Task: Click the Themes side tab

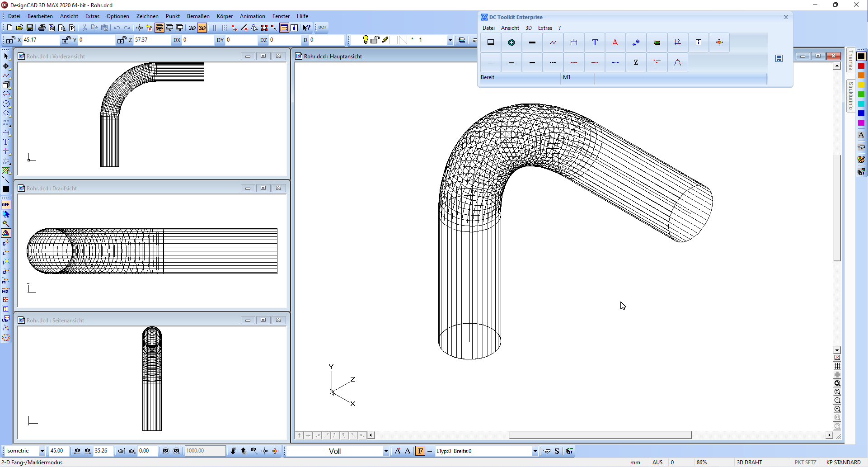Action: (850, 60)
